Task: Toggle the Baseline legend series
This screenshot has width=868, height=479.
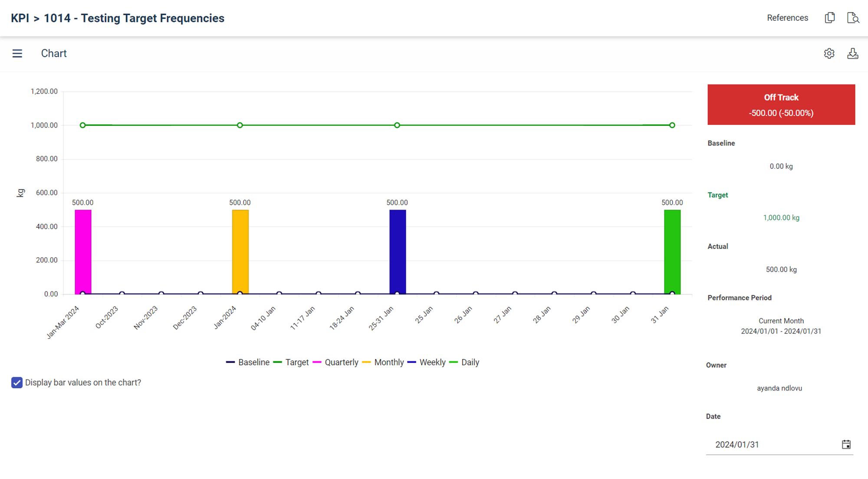Action: (x=253, y=362)
